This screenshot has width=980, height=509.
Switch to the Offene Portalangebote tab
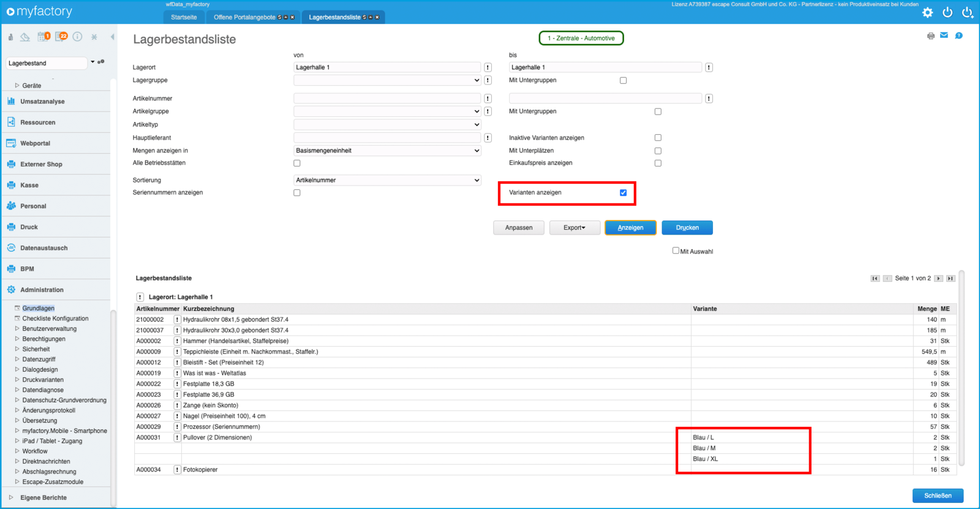pyautogui.click(x=245, y=17)
